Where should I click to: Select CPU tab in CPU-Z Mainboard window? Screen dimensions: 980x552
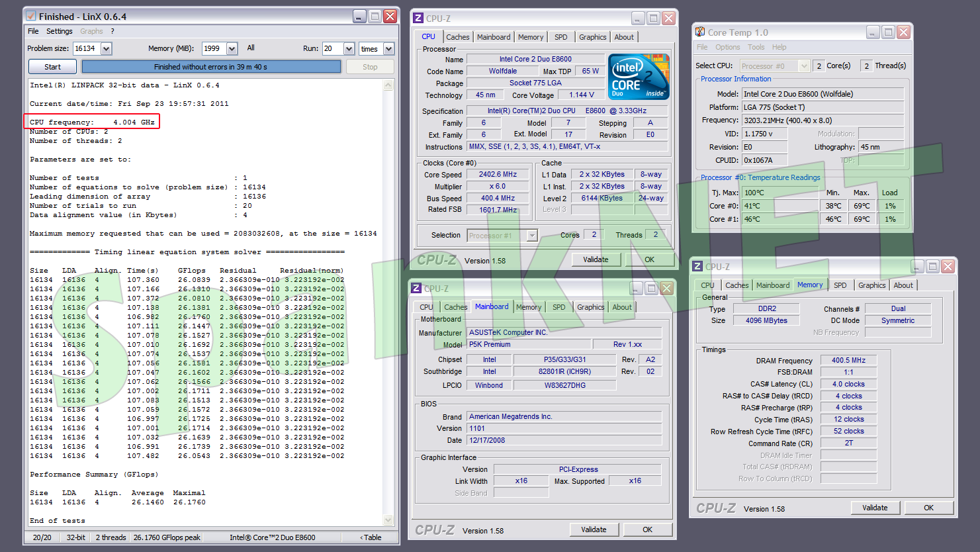click(x=426, y=307)
